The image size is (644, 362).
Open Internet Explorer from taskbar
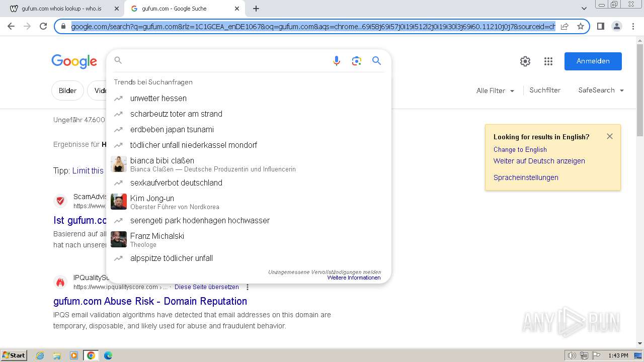[40, 355]
